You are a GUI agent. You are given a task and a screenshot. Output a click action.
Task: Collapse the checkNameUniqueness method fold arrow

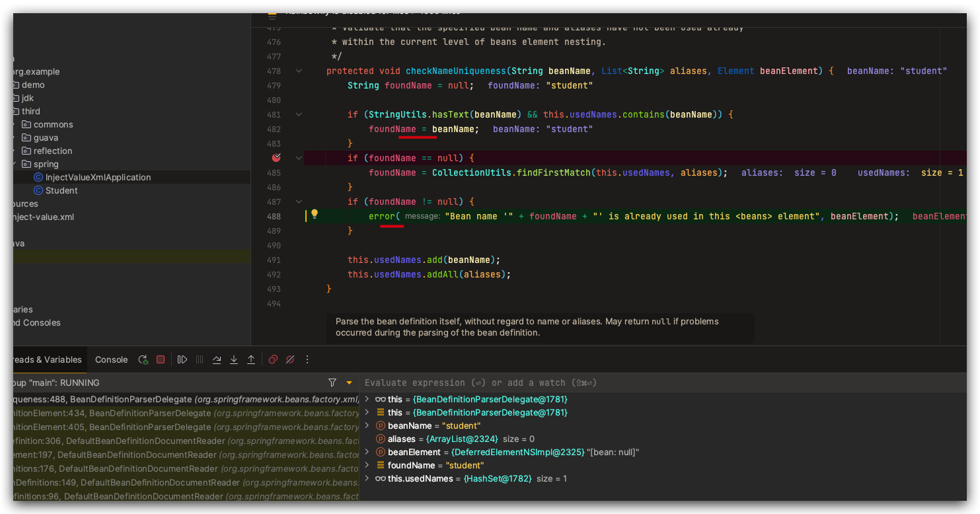pyautogui.click(x=299, y=71)
